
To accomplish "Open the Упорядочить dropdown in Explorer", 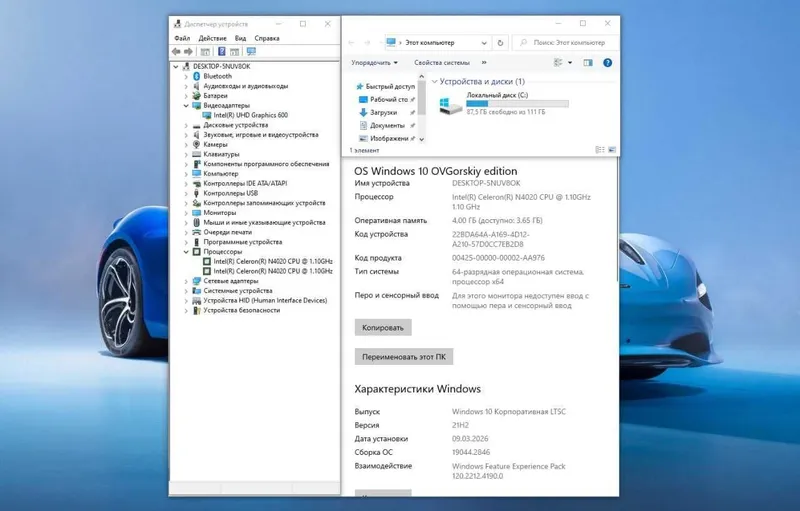I will click(x=374, y=63).
